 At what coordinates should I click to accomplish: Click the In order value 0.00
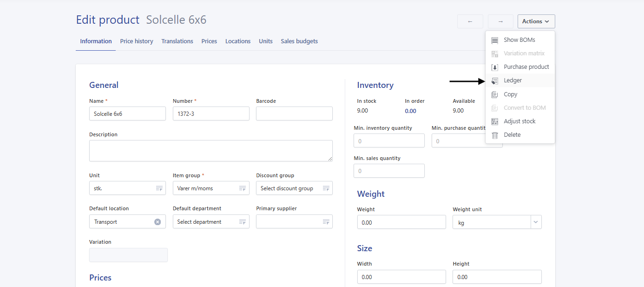pyautogui.click(x=410, y=111)
